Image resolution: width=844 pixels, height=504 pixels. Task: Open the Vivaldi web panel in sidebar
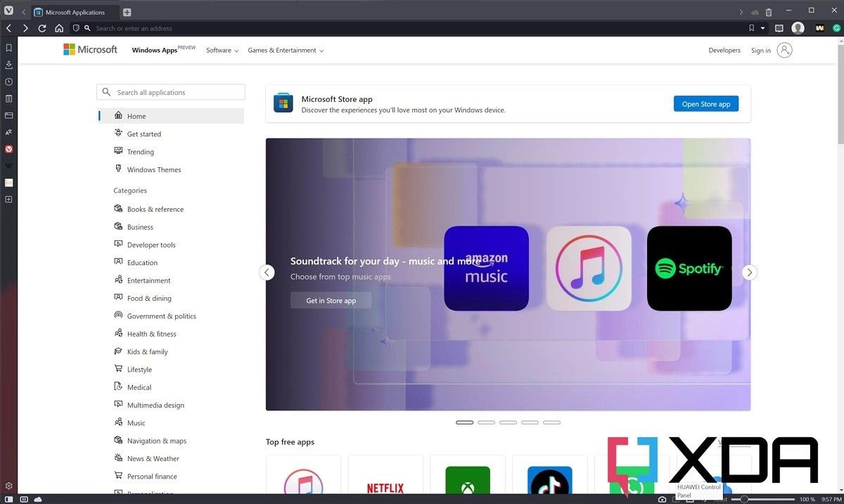[9, 149]
